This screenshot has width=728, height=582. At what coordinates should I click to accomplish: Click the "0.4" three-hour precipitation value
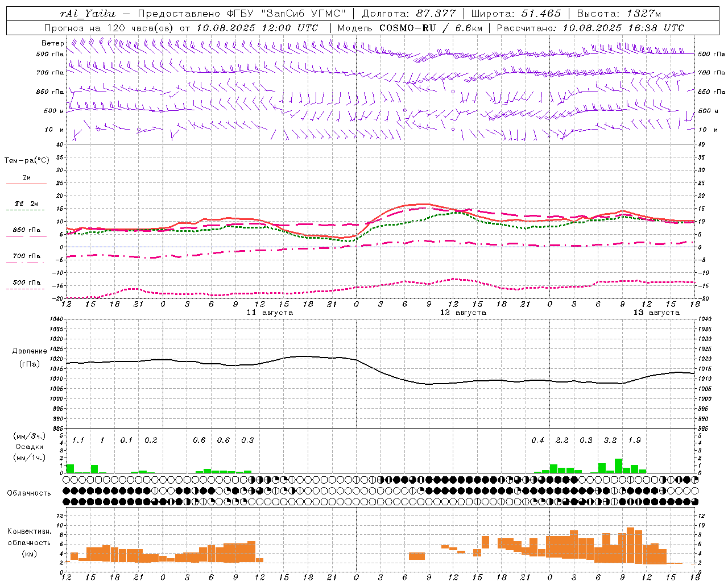pos(537,440)
